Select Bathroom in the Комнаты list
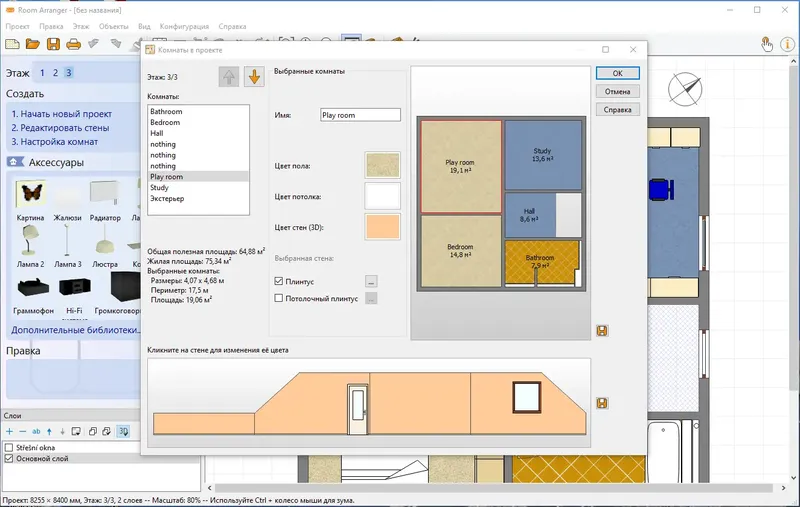800x507 pixels. (198, 111)
